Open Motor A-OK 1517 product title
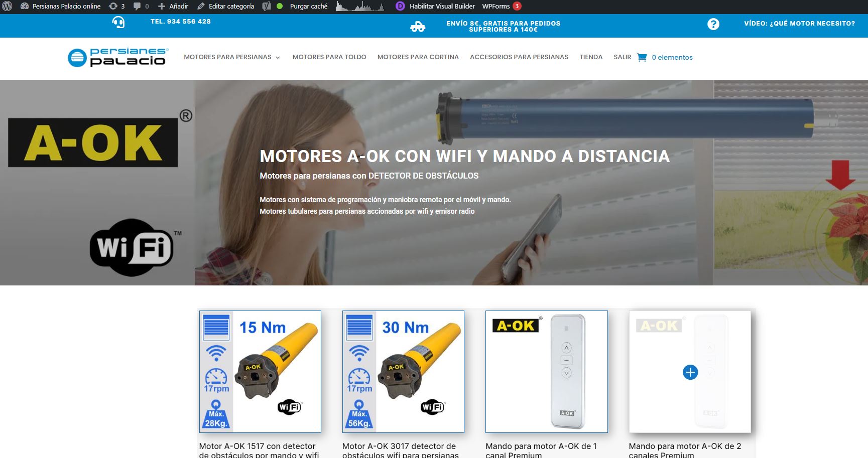 (x=259, y=450)
